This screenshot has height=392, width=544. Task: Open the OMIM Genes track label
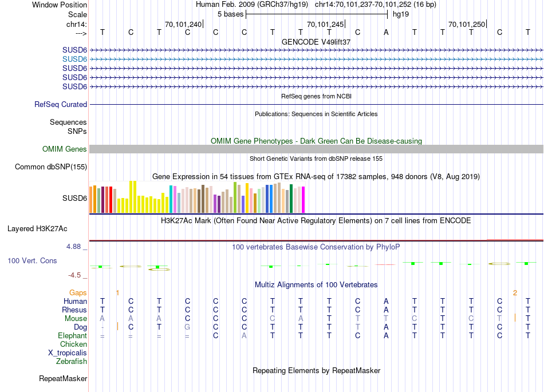coord(65,149)
